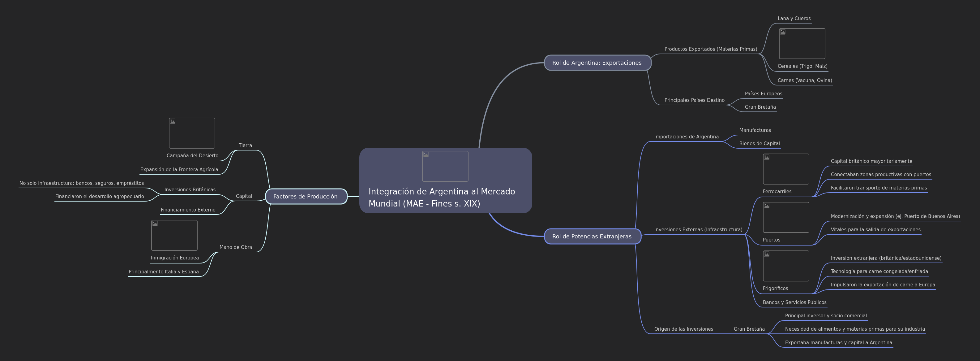Screen dimensions: 980x361
Task: Click the Cereales (Trigo, Maíz) text
Action: click(802, 66)
